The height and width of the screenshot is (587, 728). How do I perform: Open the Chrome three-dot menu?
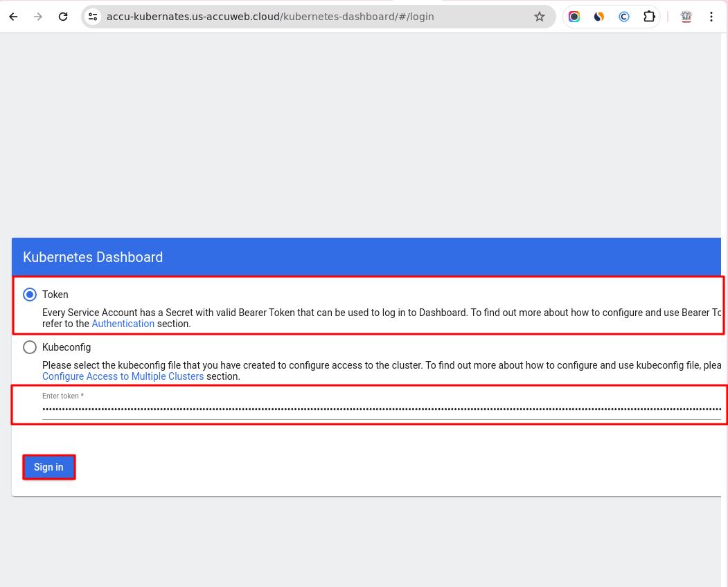(711, 17)
